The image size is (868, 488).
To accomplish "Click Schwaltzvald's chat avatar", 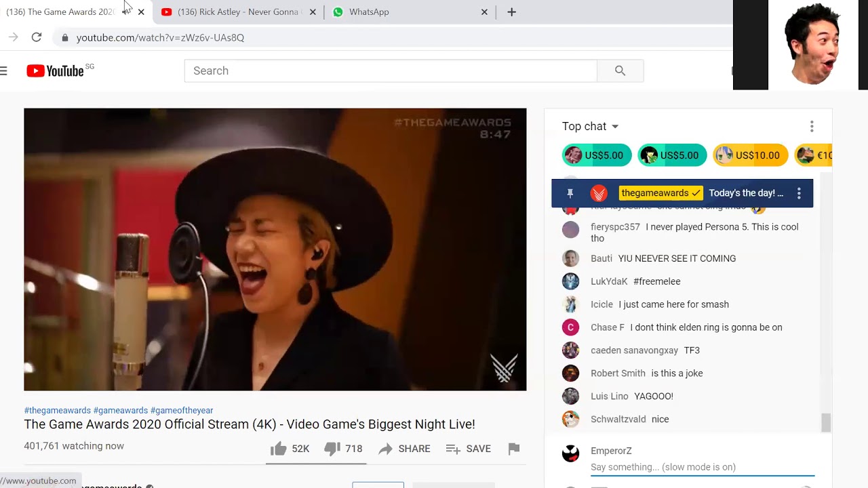I will (571, 420).
